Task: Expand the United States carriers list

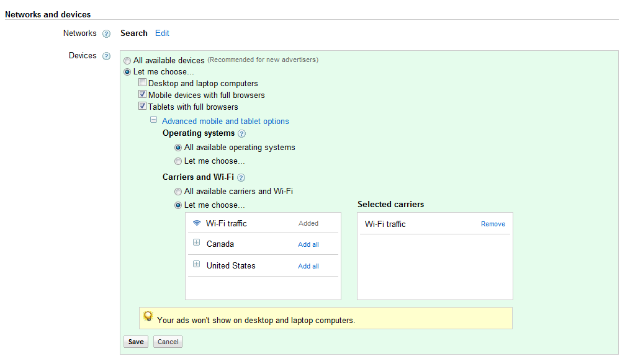Action: 196,265
